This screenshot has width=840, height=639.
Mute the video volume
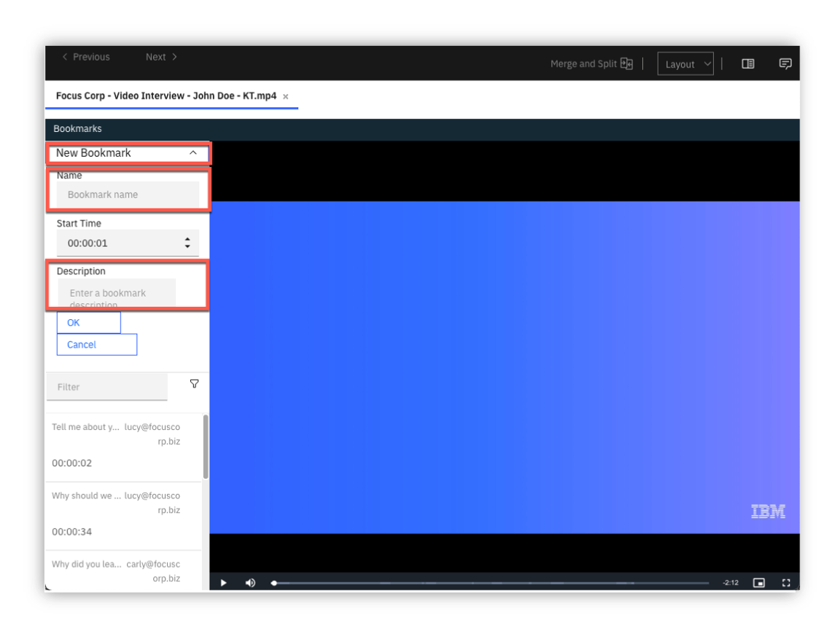click(x=250, y=583)
